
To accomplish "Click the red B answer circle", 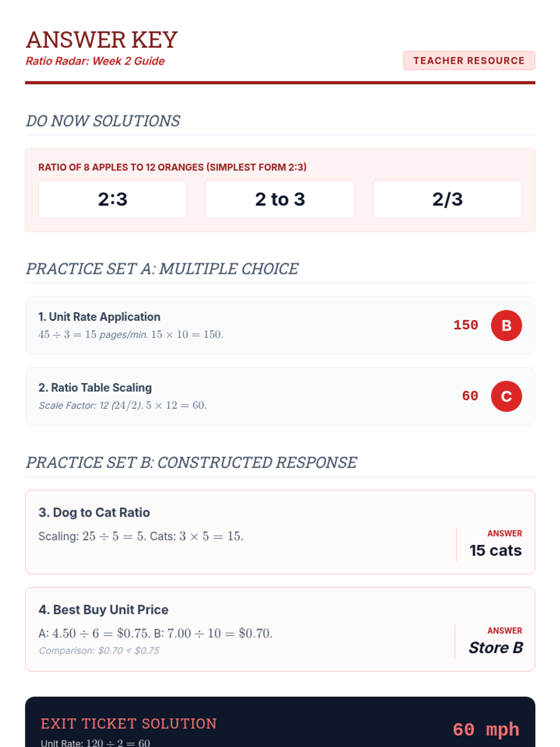I will coord(506,325).
